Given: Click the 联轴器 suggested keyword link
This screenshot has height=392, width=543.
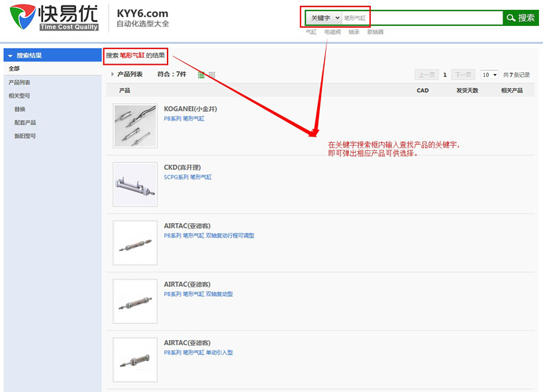Looking at the screenshot, I should coord(375,32).
